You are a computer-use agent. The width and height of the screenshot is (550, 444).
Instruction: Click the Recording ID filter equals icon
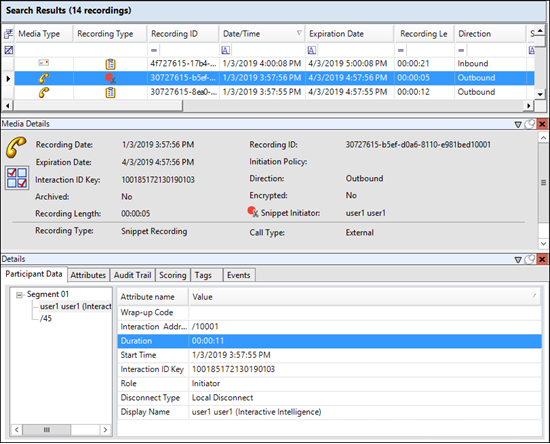tap(154, 50)
